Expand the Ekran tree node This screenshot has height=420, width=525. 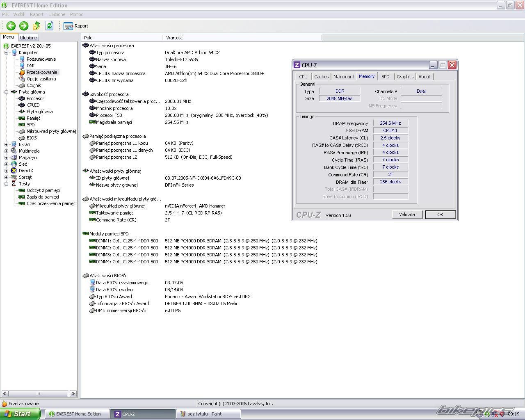click(6, 144)
